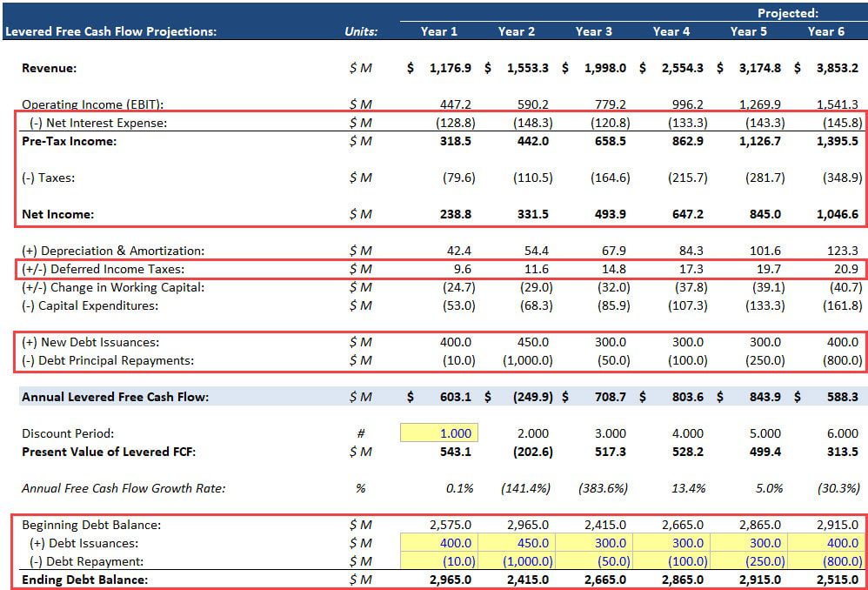The image size is (868, 590).
Task: Select the Year 1 column header
Action: point(439,31)
